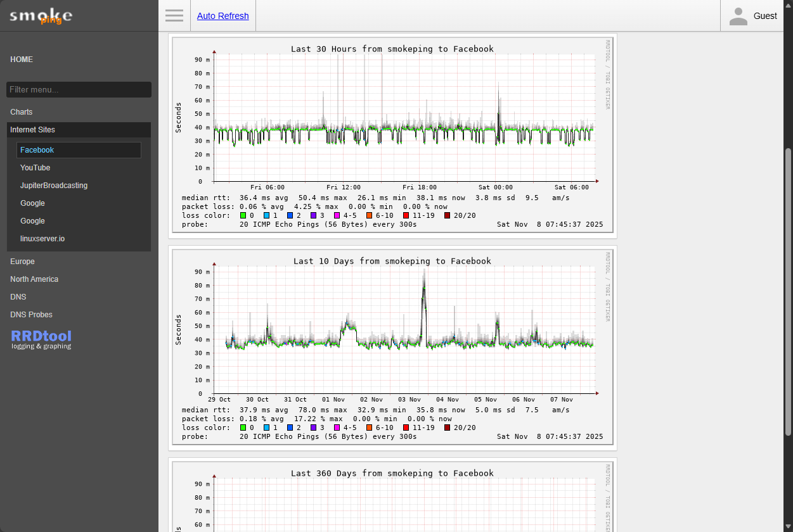This screenshot has width=793, height=532.
Task: Click the SmokePing logo
Action: pos(41,15)
